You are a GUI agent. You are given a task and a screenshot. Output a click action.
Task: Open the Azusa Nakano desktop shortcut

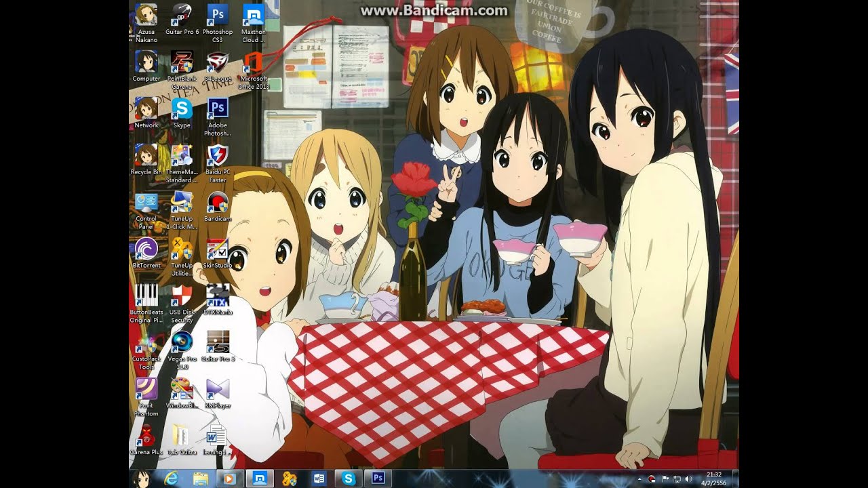click(146, 22)
